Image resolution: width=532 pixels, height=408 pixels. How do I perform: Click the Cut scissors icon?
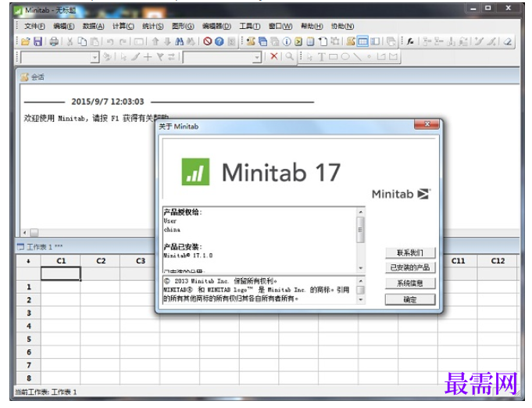coord(70,41)
